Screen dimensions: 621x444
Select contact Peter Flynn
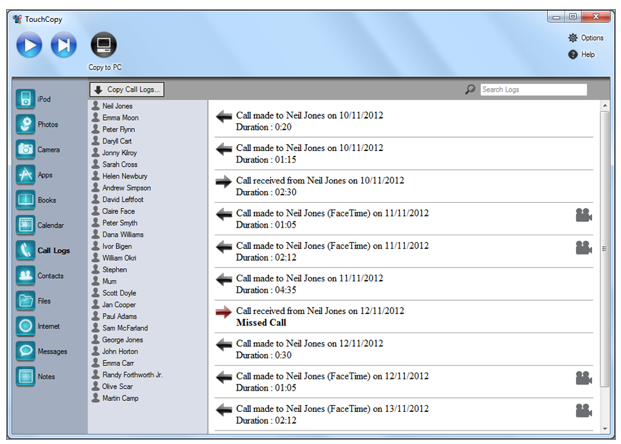pos(113,129)
